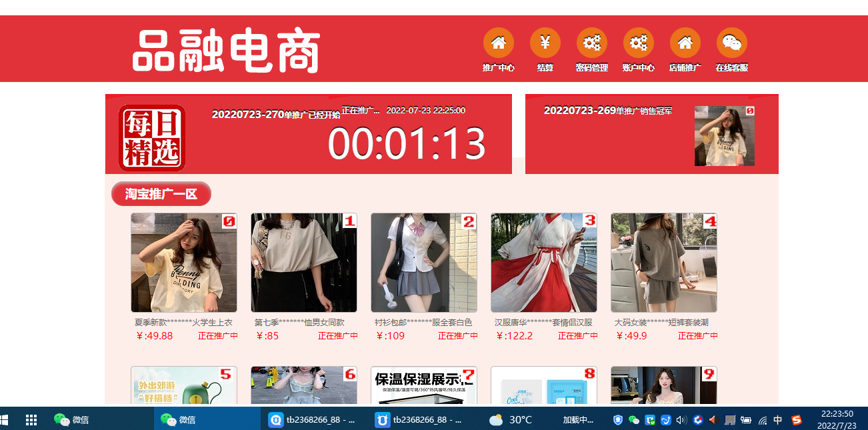Click the 结算 yen icon
This screenshot has width=868, height=430.
[545, 43]
